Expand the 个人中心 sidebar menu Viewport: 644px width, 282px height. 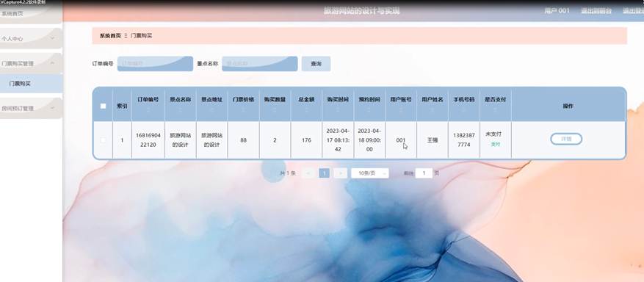coord(30,39)
